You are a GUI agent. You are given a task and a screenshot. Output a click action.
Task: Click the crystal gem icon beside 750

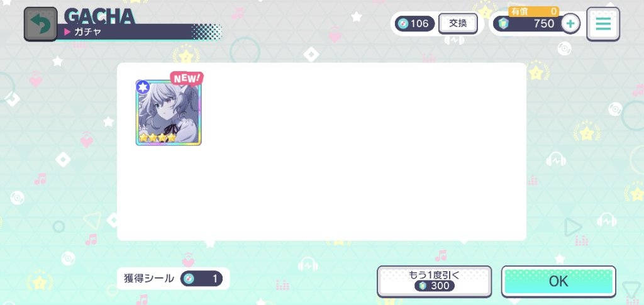[x=503, y=24]
